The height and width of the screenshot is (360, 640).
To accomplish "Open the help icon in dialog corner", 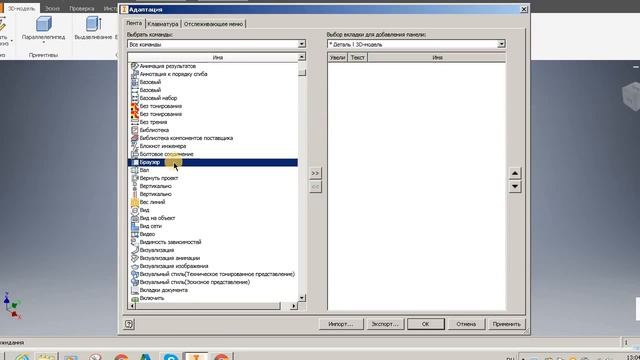I will click(x=129, y=324).
